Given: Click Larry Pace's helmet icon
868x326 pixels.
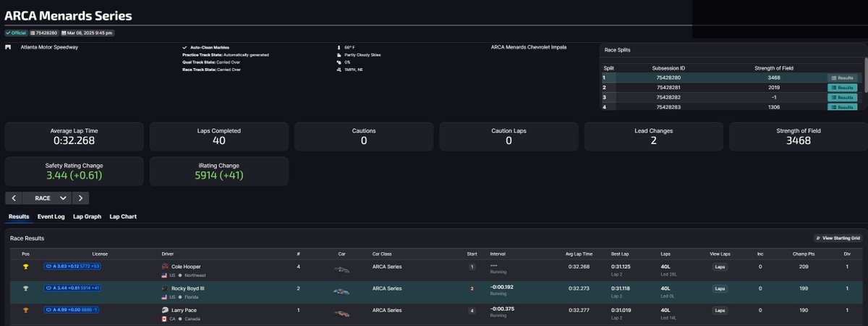Looking at the screenshot, I should coord(166,310).
